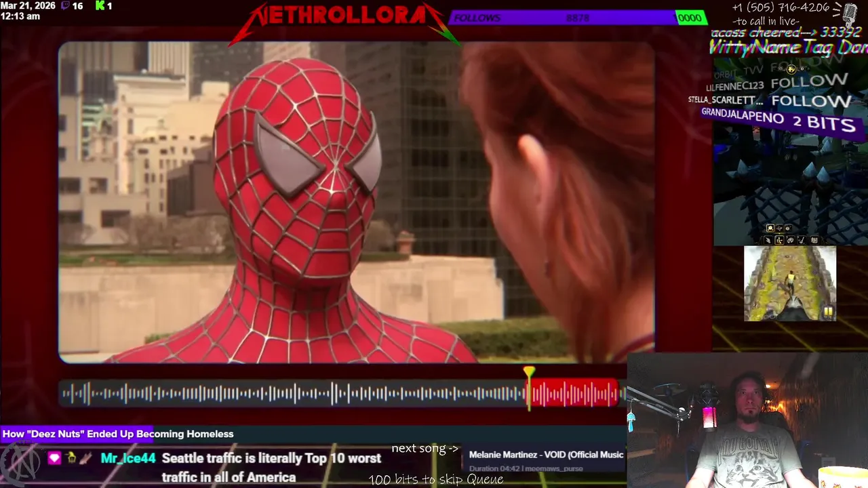Click the '-to call in live-' text
The width and height of the screenshot is (868, 488).
pos(766,22)
